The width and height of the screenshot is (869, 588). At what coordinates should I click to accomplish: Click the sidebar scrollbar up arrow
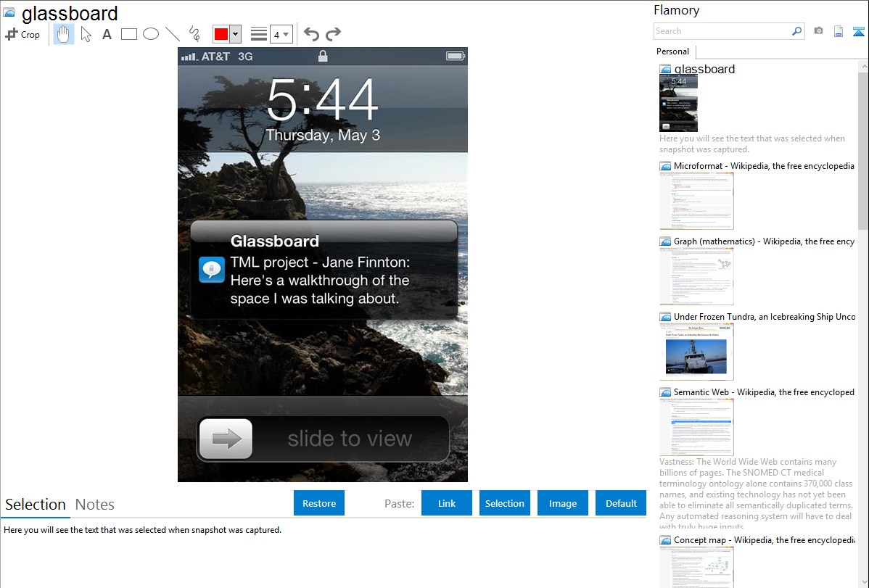pos(863,66)
